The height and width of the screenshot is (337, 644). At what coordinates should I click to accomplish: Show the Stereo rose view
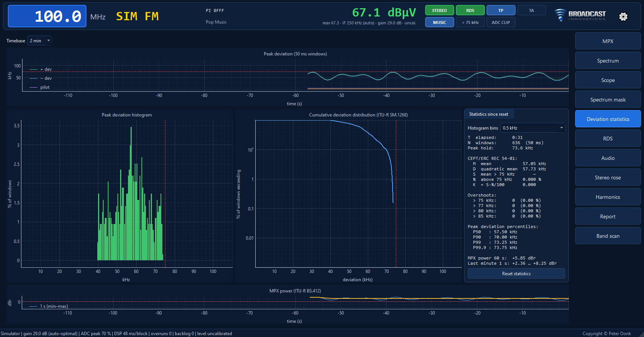(x=608, y=177)
